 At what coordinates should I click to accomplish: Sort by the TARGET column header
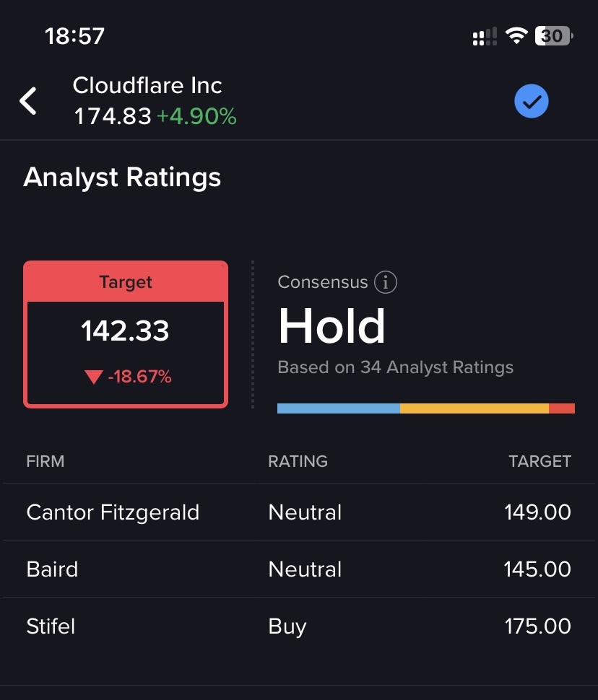tap(539, 461)
